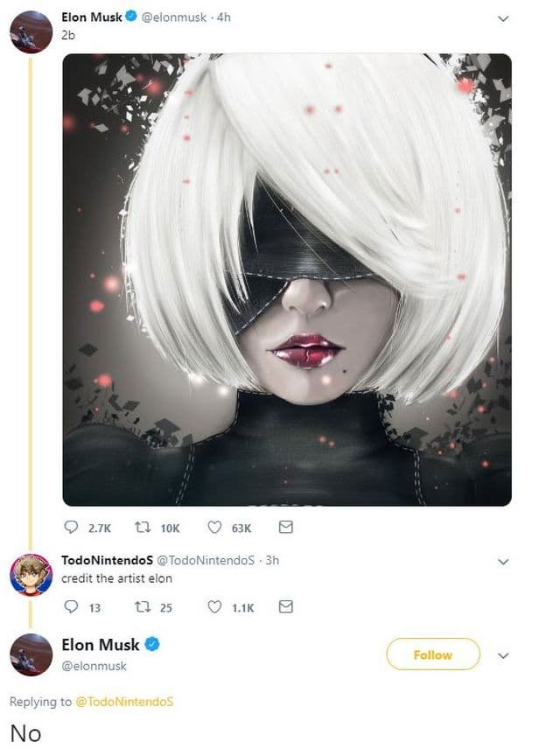Reply to TodoNintendoS's comment
560x756 pixels.
coord(72,607)
